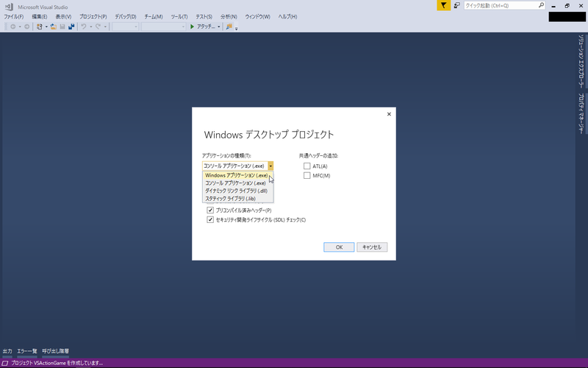The width and height of the screenshot is (588, 368).
Task: Click the New Project toolbar icon
Action: (x=40, y=26)
